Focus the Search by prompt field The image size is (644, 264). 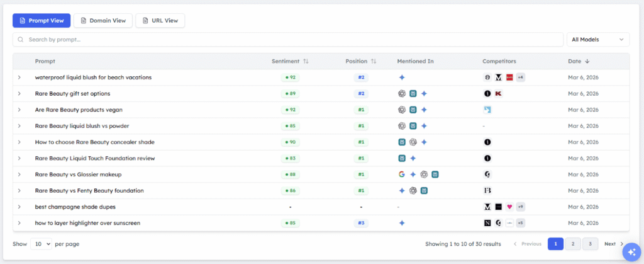tap(288, 40)
